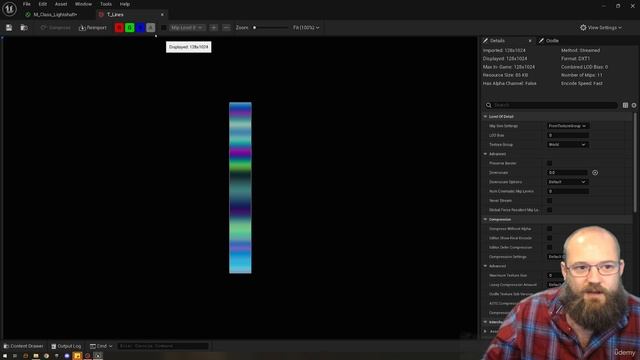Increase mip level with plus button
The width and height of the screenshot is (640, 360).
tap(213, 28)
